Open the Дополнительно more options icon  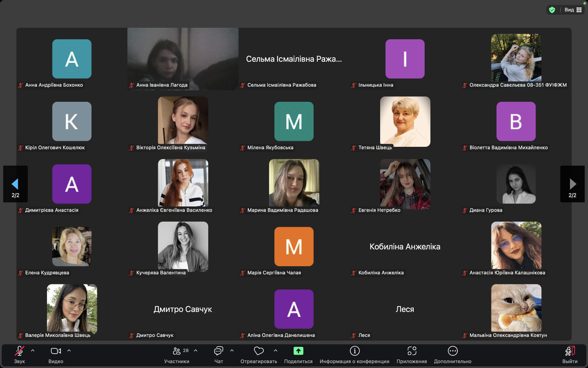point(453,351)
